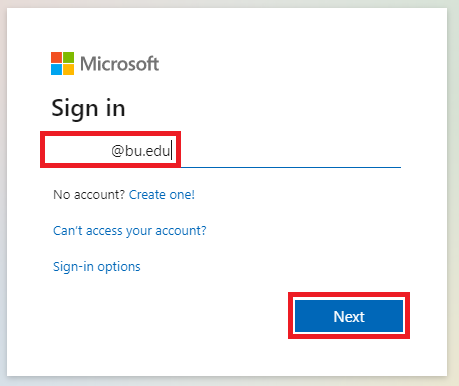Viewport: 459px width, 386px height.
Task: Click the yellow square in Microsoft logo
Action: coord(69,70)
